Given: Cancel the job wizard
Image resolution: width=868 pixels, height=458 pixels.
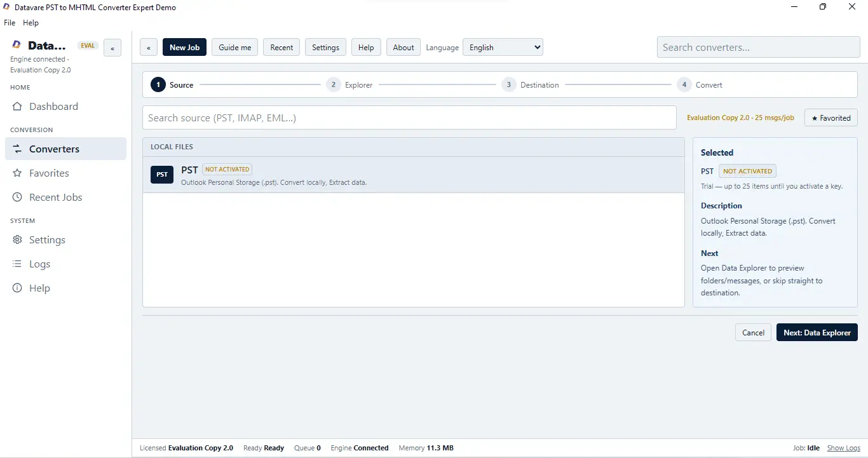Looking at the screenshot, I should point(753,333).
